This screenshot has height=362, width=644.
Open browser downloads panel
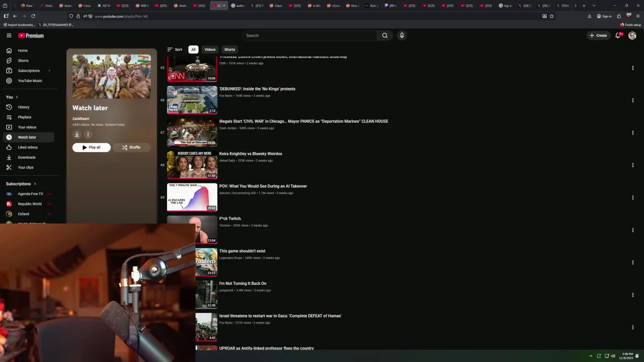[589, 16]
